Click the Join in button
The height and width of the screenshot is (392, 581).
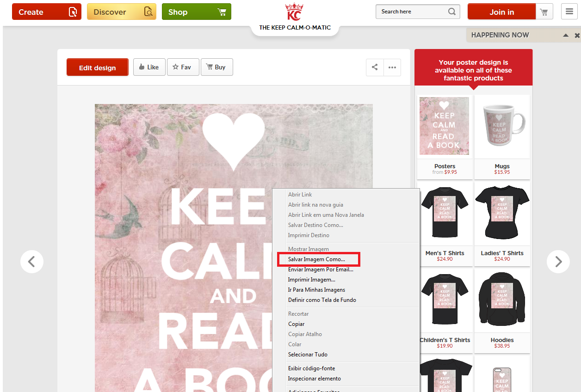[x=502, y=12]
